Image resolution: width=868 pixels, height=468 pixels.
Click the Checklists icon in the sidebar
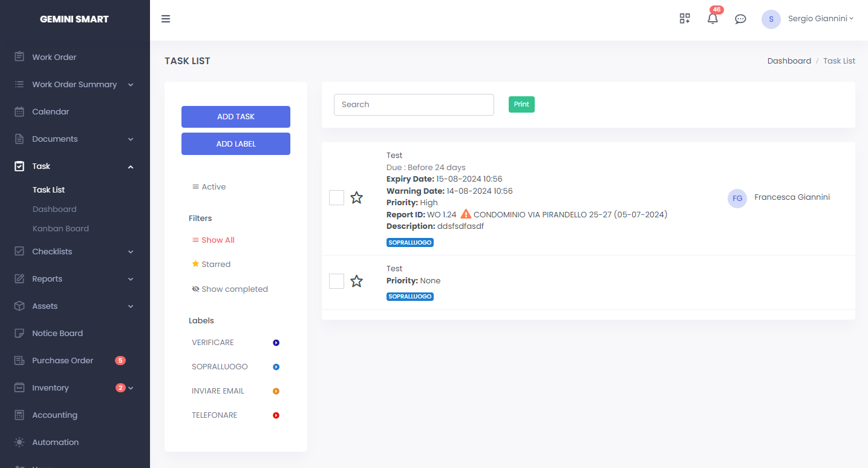[x=19, y=251]
